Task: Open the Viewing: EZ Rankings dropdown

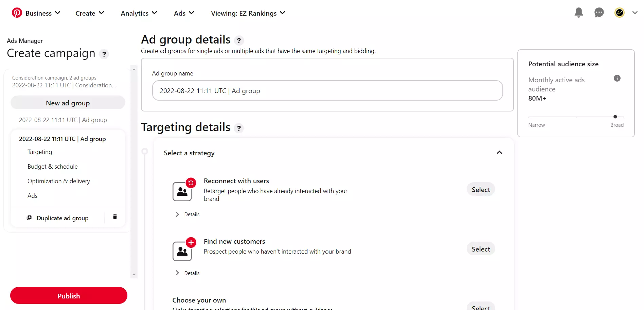Action: 248,13
